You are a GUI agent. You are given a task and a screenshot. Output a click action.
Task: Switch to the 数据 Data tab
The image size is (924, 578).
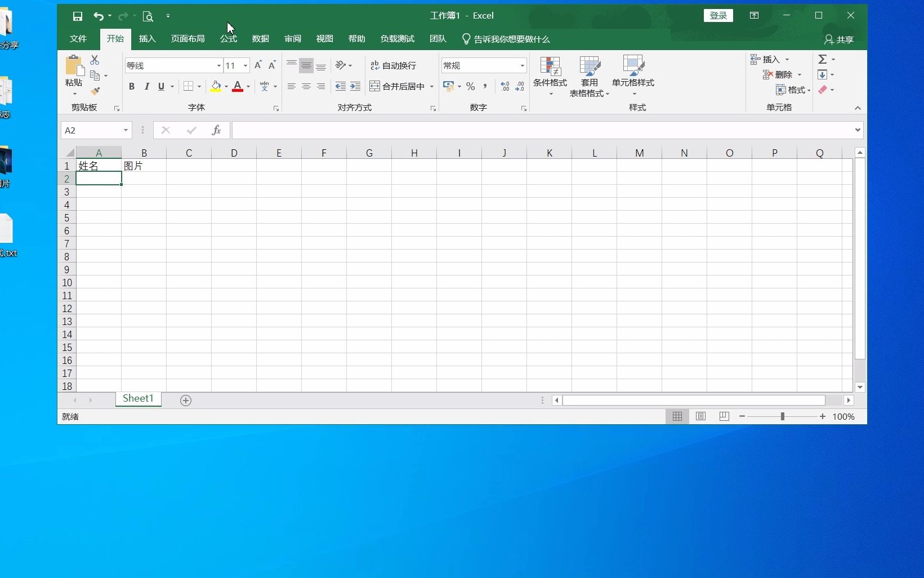260,39
